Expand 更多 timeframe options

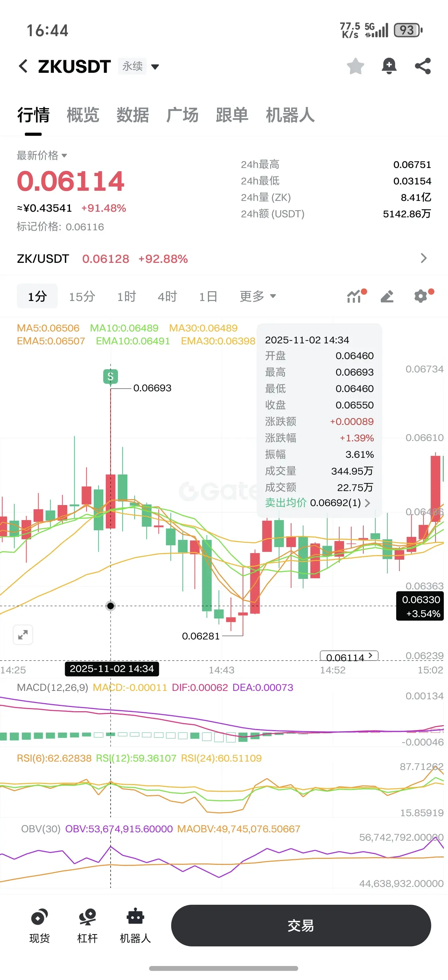coord(258,296)
